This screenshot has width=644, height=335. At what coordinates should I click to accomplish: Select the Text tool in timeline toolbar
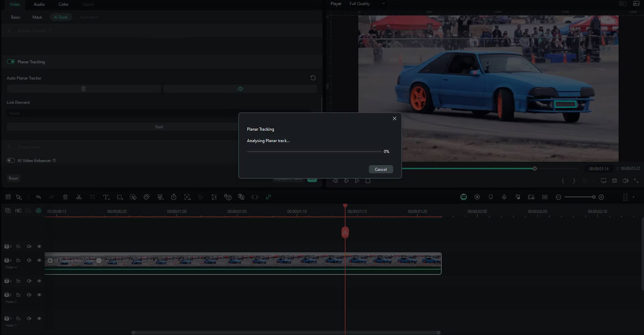point(106,197)
